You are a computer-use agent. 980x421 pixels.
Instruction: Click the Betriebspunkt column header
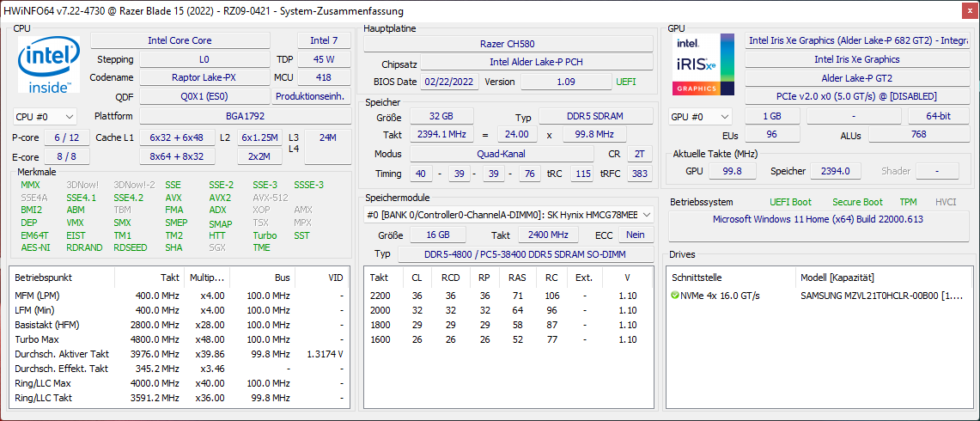tap(43, 278)
